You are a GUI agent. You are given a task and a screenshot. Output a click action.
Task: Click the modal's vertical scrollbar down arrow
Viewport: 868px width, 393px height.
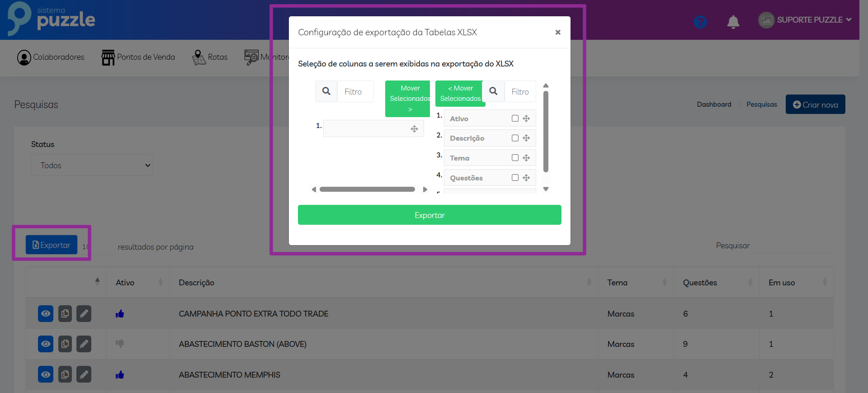coord(546,189)
